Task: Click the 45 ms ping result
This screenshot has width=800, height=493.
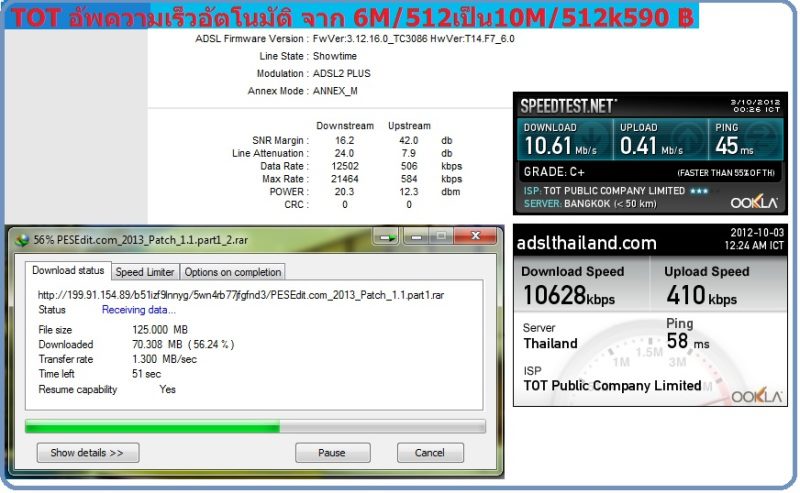Action: click(734, 145)
